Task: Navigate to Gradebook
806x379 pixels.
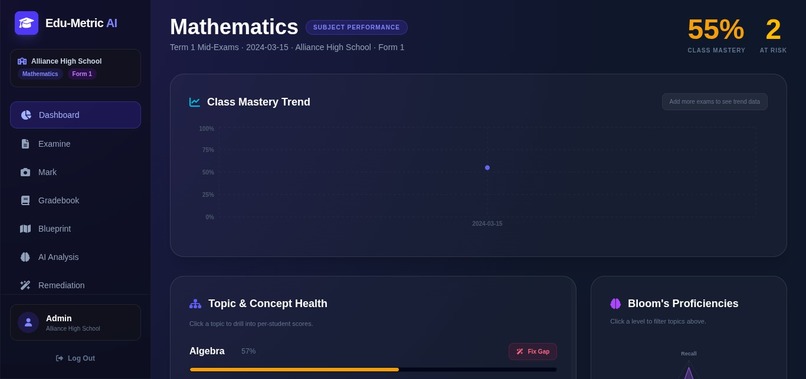Action: point(76,201)
